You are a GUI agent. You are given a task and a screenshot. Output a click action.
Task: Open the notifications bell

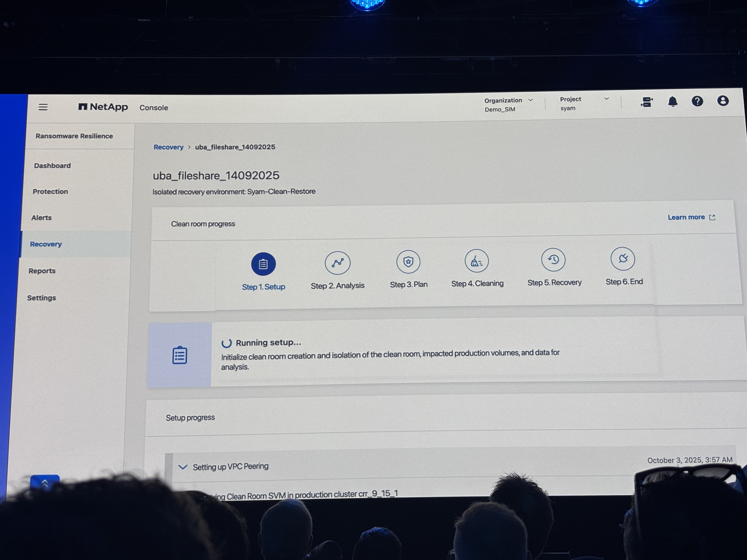click(x=673, y=102)
